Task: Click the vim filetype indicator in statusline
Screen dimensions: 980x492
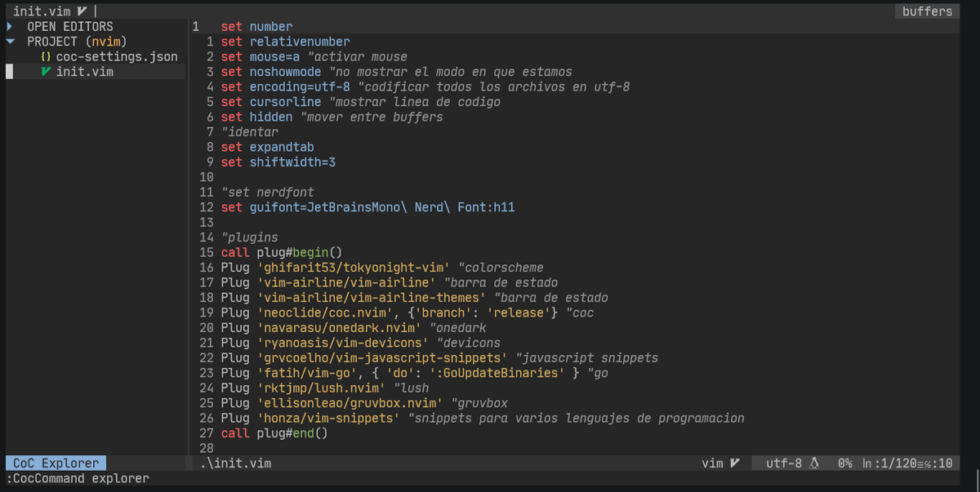Action: tap(712, 463)
